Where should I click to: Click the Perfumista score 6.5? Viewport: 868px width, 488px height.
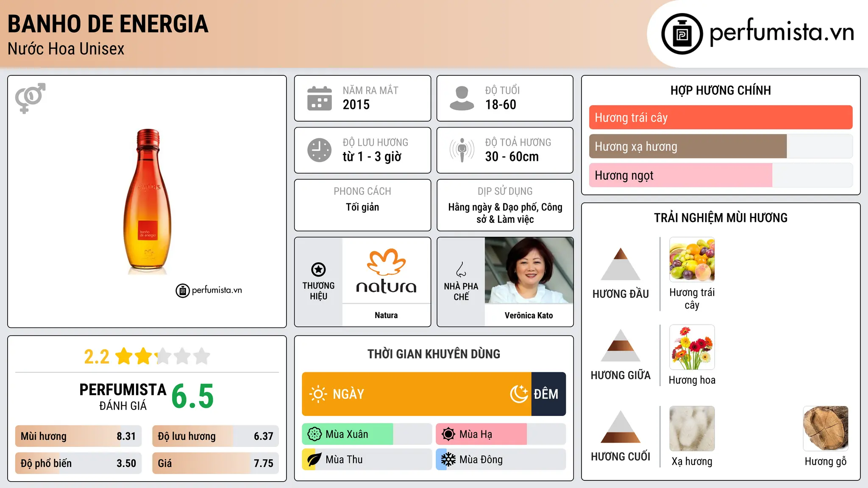tap(192, 396)
